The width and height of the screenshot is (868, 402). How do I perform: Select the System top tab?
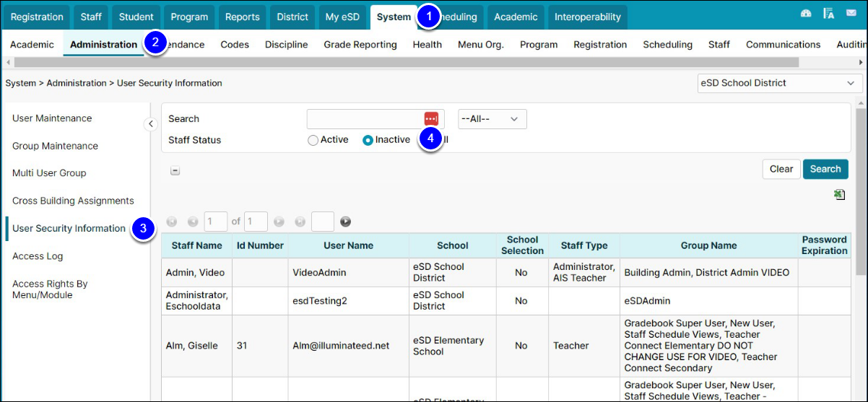tap(394, 17)
